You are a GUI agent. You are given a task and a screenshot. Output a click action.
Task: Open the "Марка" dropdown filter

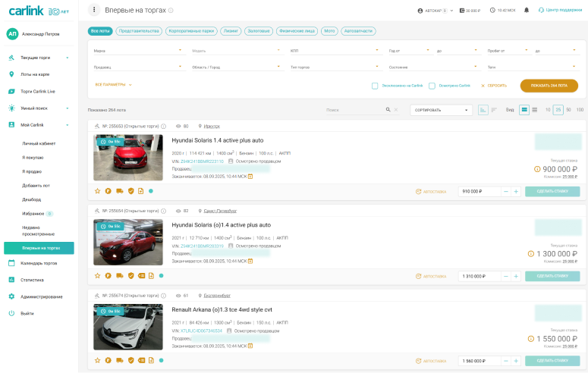(138, 51)
